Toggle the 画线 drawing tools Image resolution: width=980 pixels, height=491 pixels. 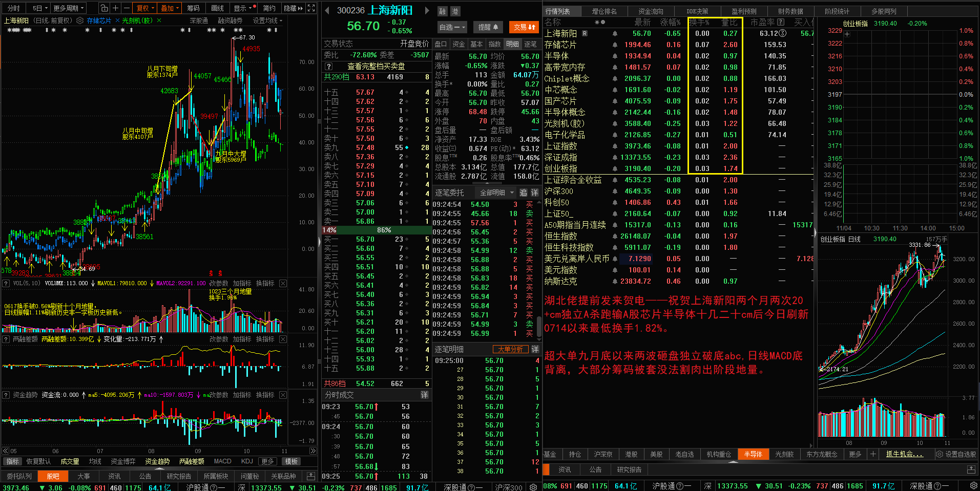218,8
